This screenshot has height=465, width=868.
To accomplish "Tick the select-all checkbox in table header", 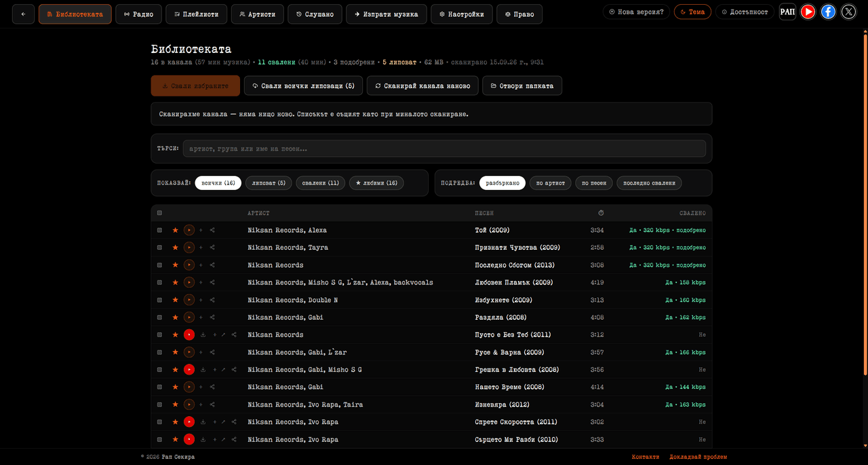I will [x=159, y=213].
